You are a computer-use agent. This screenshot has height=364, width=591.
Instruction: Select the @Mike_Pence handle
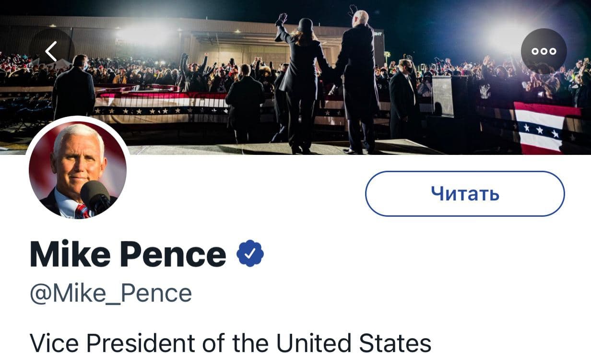pos(111,294)
